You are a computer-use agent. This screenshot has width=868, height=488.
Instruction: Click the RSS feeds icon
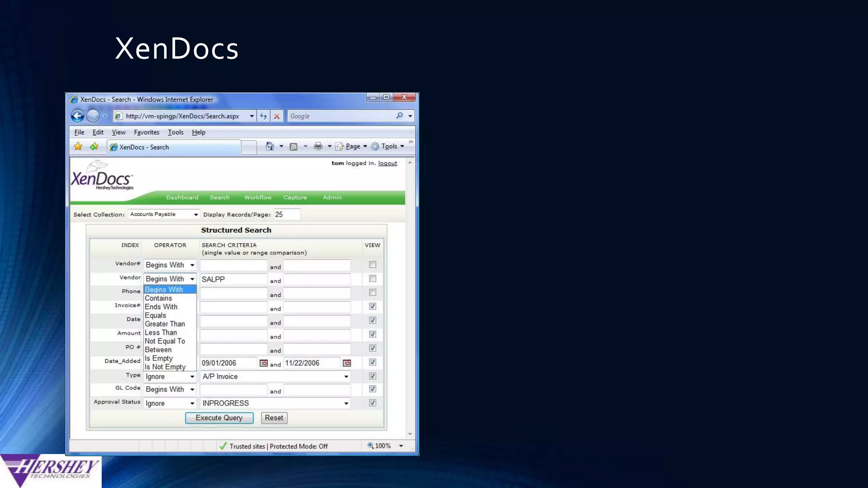[x=293, y=147]
